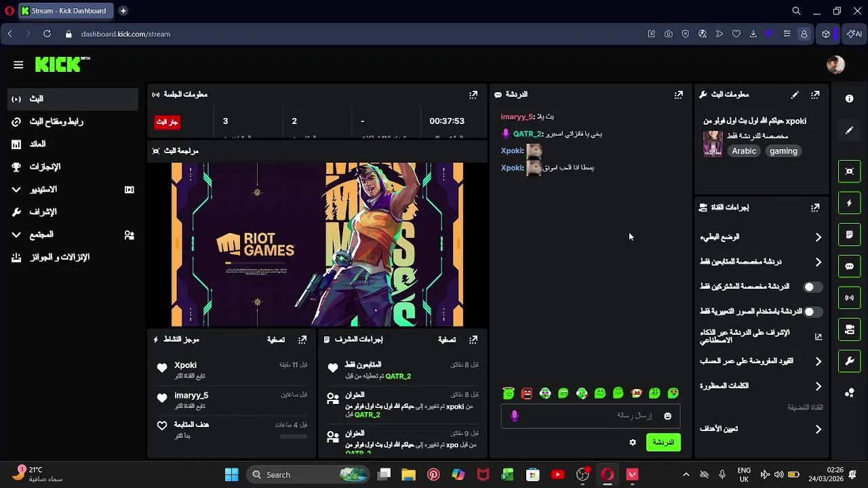Screen dimensions: 868x488
Task: Toggle channel actions wrench widget in right rail
Action: coord(849,361)
